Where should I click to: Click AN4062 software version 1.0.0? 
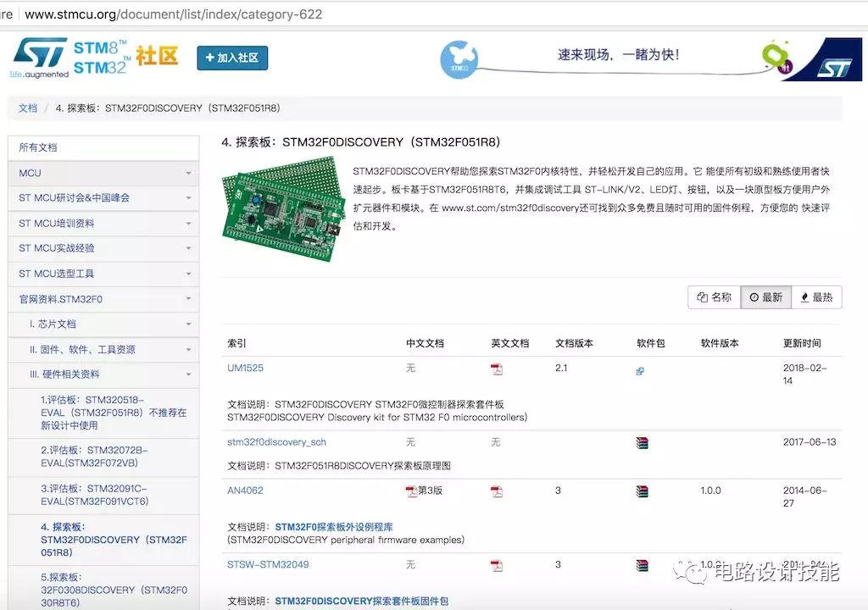coord(711,491)
